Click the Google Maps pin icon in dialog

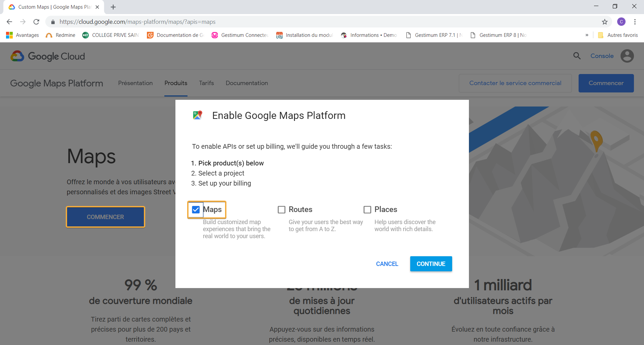(x=198, y=115)
